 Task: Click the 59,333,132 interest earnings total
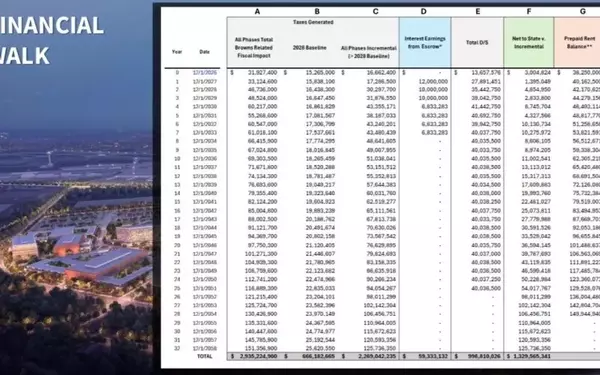433,356
